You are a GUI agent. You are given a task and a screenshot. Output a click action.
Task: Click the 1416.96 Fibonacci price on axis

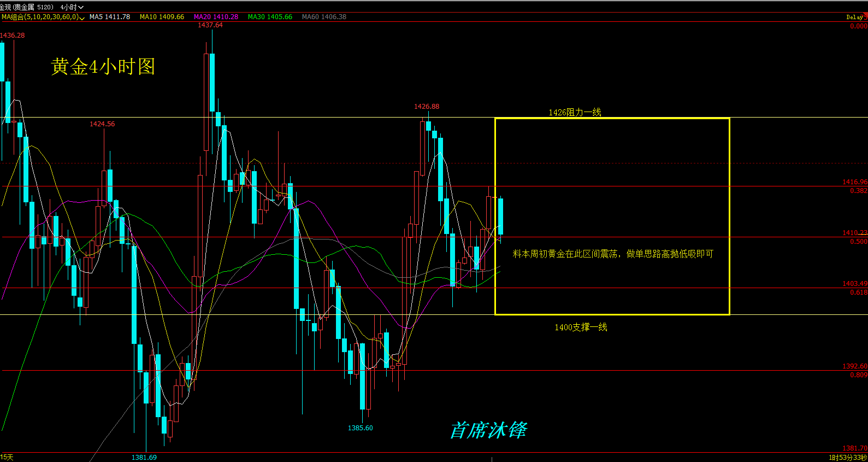click(x=855, y=182)
